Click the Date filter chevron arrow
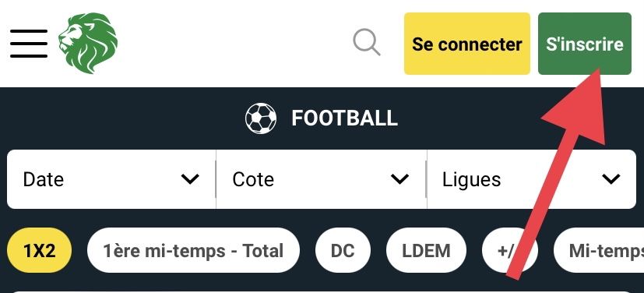Viewport: 644px width, 293px height. coord(190,179)
